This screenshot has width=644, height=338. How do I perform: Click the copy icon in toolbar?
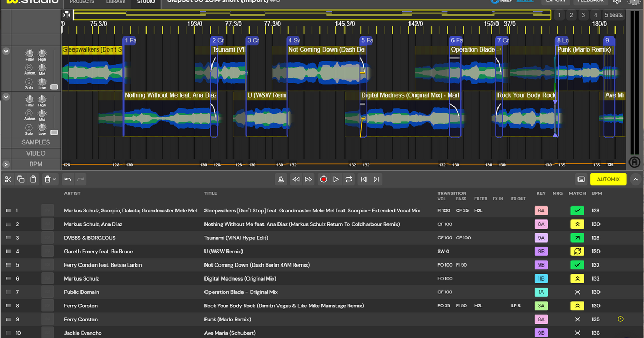pyautogui.click(x=20, y=179)
